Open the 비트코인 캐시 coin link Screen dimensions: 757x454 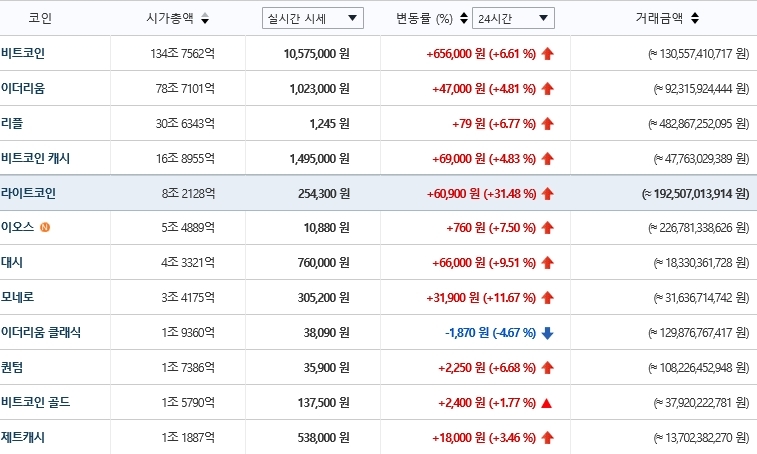click(35, 158)
